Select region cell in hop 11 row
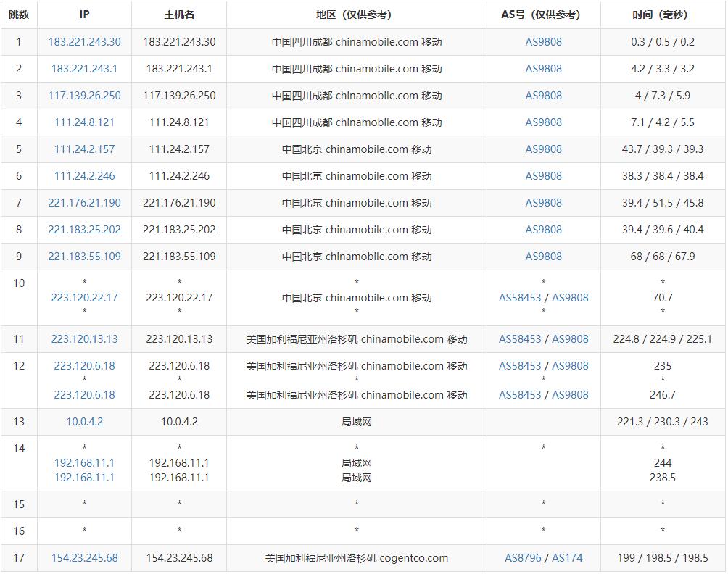Screen dimensions: 728x574 [x=357, y=339]
